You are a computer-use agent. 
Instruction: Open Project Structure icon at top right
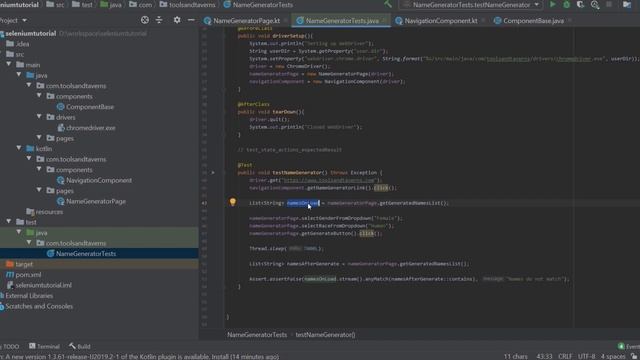tap(627, 4)
